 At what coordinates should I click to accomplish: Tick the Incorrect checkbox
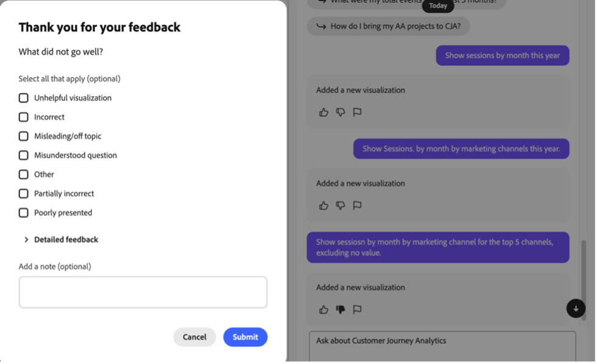pyautogui.click(x=24, y=117)
